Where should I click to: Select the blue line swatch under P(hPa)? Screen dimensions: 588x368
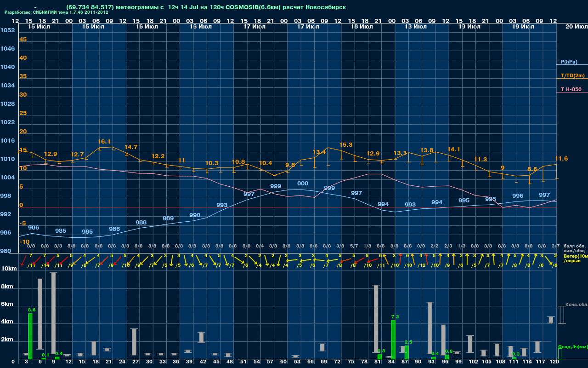coord(572,65)
